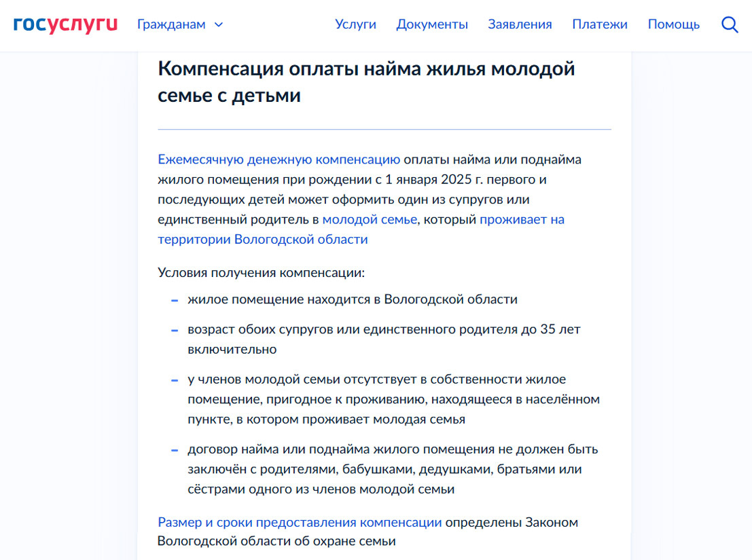Open the молодой семье definition link

click(x=370, y=219)
